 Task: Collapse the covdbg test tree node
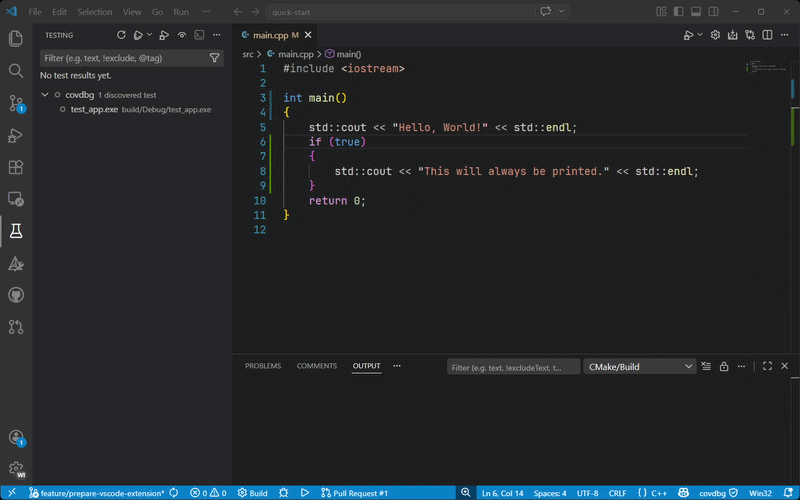45,94
